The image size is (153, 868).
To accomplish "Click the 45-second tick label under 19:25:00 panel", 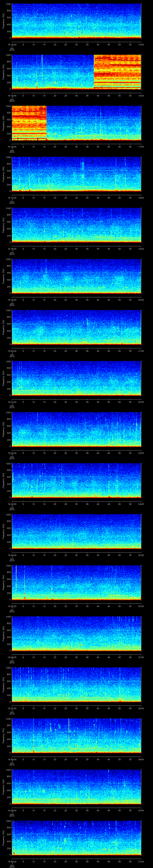I will click(109, 606).
